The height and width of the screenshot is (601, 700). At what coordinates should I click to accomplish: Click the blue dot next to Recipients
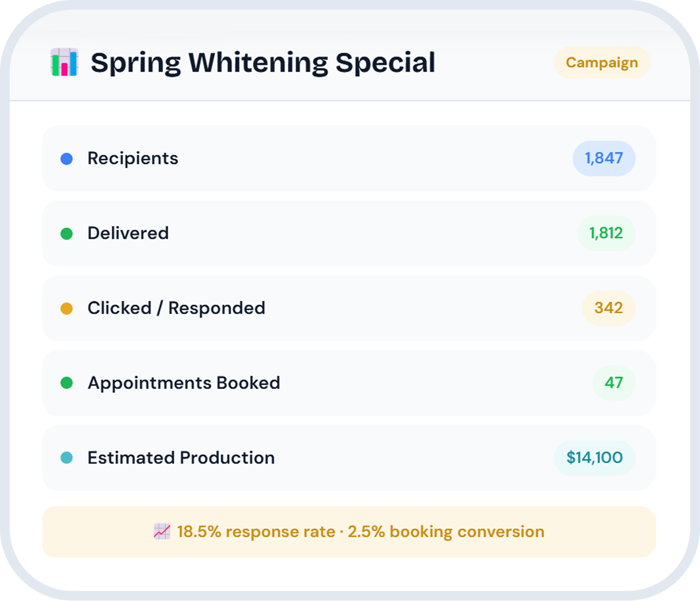click(67, 159)
